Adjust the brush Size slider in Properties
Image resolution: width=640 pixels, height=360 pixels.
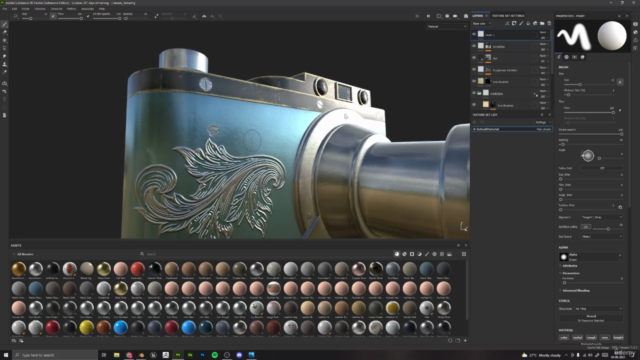589,84
